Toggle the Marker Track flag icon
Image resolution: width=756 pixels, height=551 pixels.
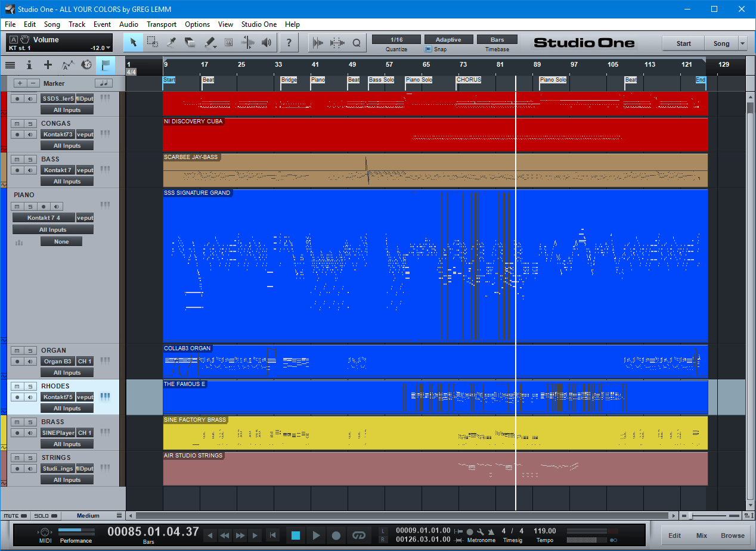pyautogui.click(x=106, y=65)
